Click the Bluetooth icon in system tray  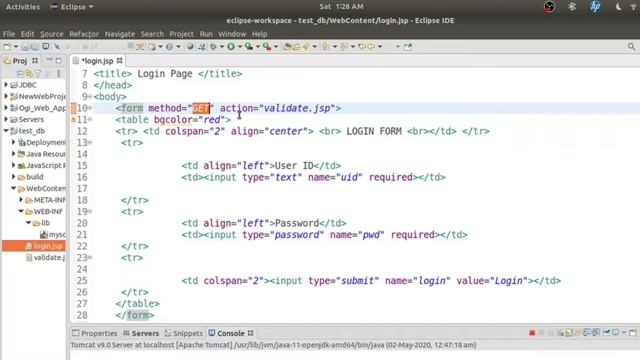[x=572, y=7]
